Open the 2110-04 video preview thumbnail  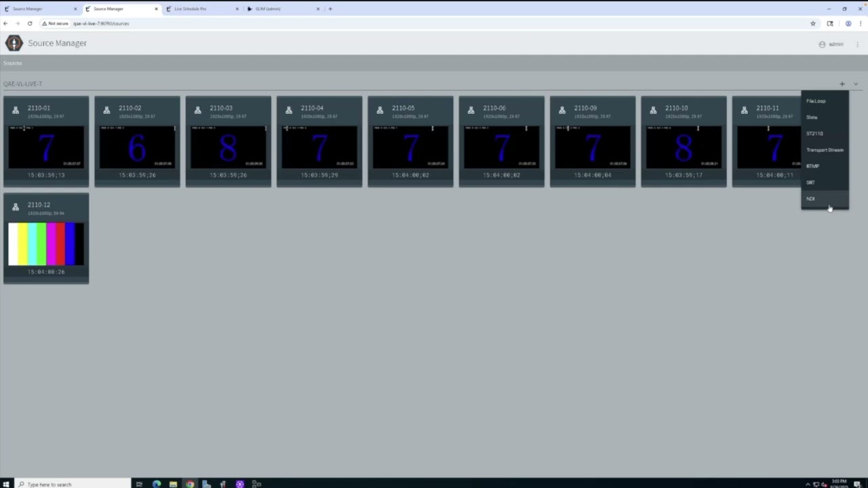click(x=319, y=147)
